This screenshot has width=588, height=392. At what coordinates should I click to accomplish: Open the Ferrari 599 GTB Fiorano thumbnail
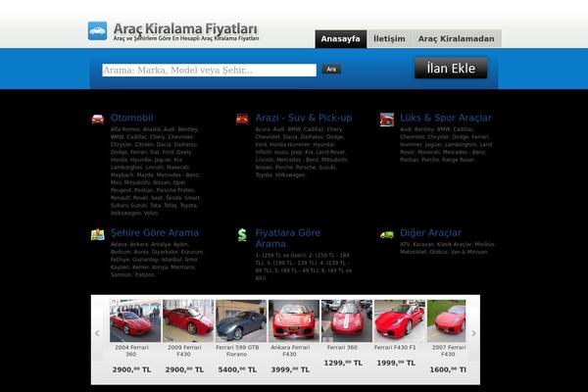[241, 320]
